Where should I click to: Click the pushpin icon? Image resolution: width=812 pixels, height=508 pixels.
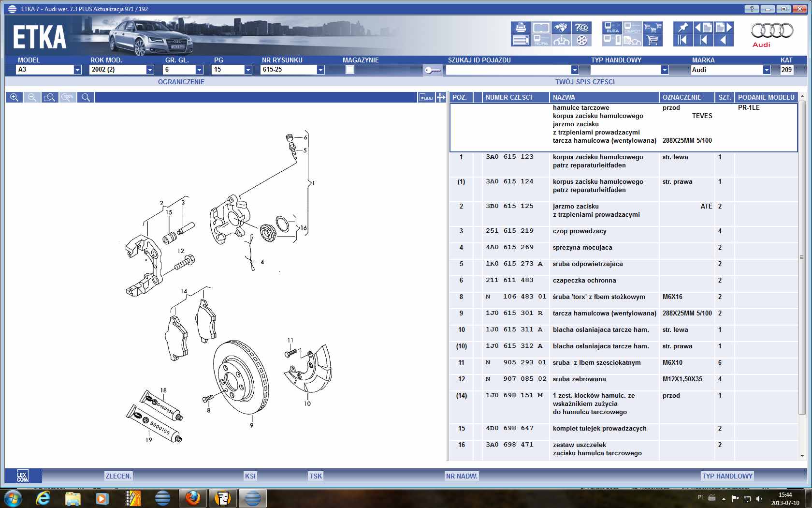pos(683,28)
